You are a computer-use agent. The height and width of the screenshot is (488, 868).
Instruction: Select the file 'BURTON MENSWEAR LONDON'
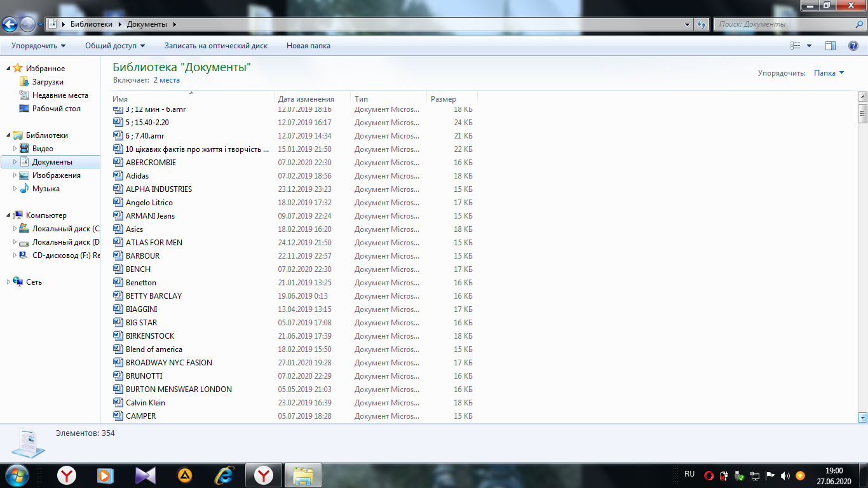179,389
